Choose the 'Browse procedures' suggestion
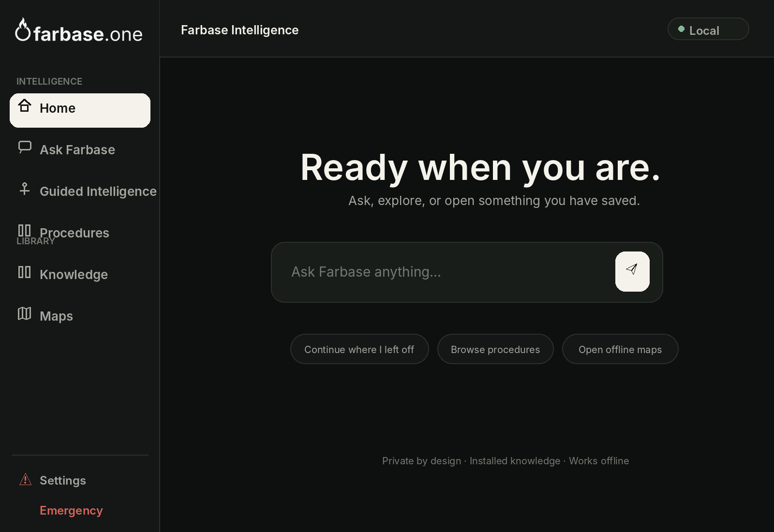Image resolution: width=774 pixels, height=532 pixels. (x=495, y=349)
